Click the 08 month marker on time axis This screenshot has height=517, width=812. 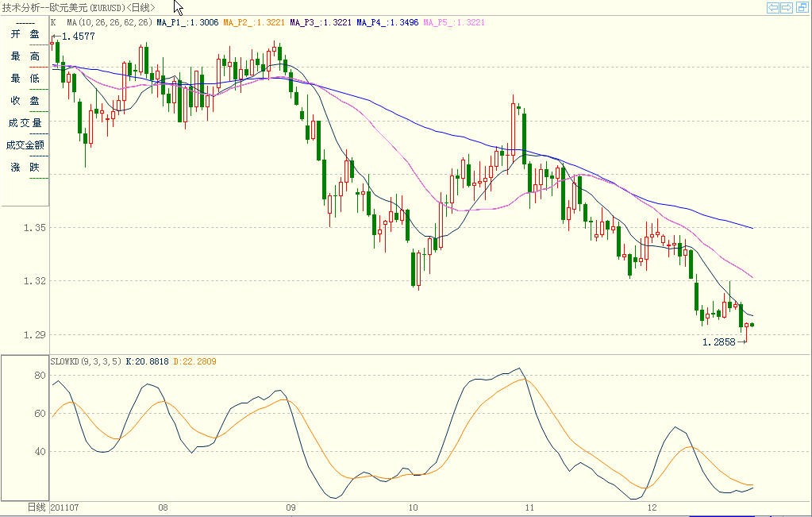tap(164, 507)
